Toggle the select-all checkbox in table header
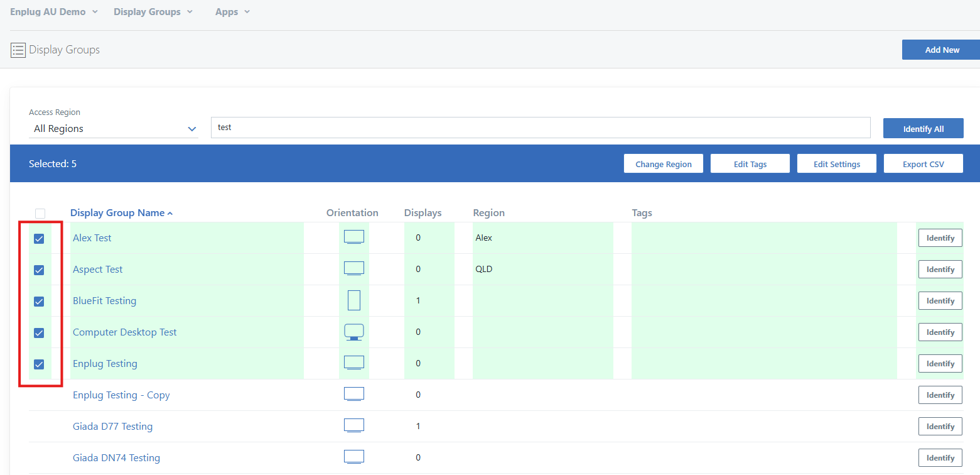This screenshot has width=980, height=475. pyautogui.click(x=40, y=214)
